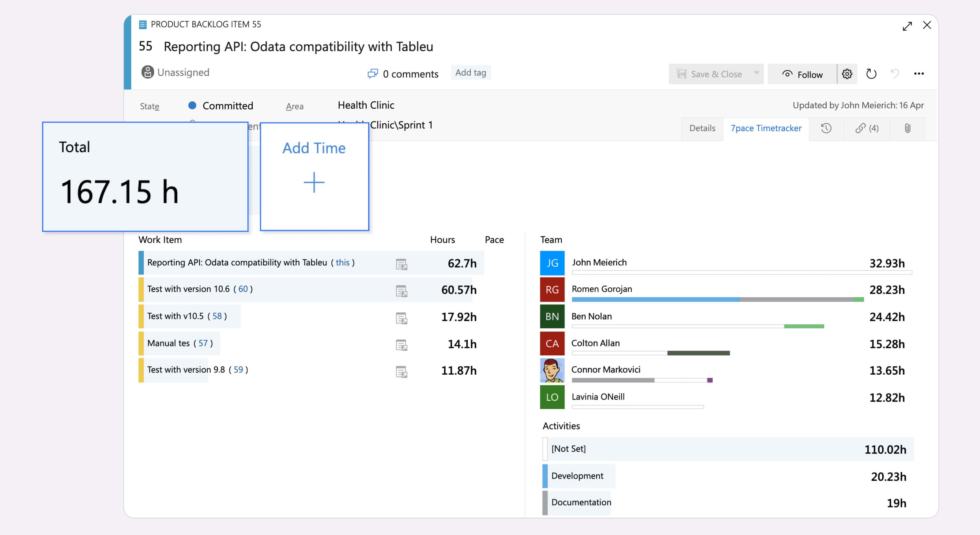Open the State dropdown showing Committed
Image resolution: width=980 pixels, height=535 pixels.
[227, 106]
